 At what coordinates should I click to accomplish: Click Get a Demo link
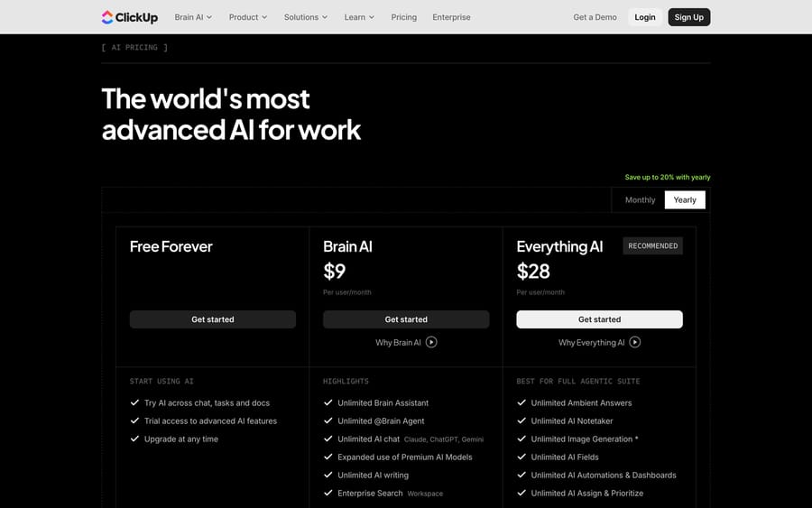(x=595, y=17)
